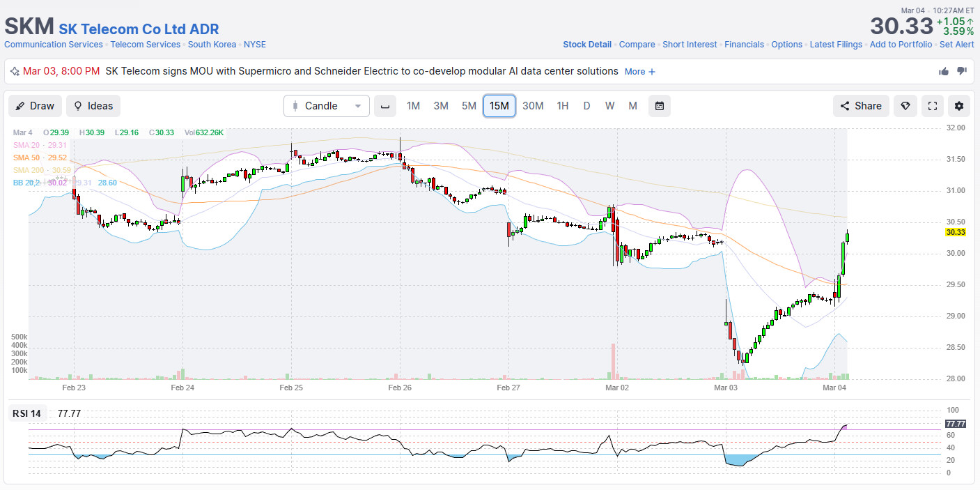Open South Korea country link
980x490 pixels.
pyautogui.click(x=212, y=45)
